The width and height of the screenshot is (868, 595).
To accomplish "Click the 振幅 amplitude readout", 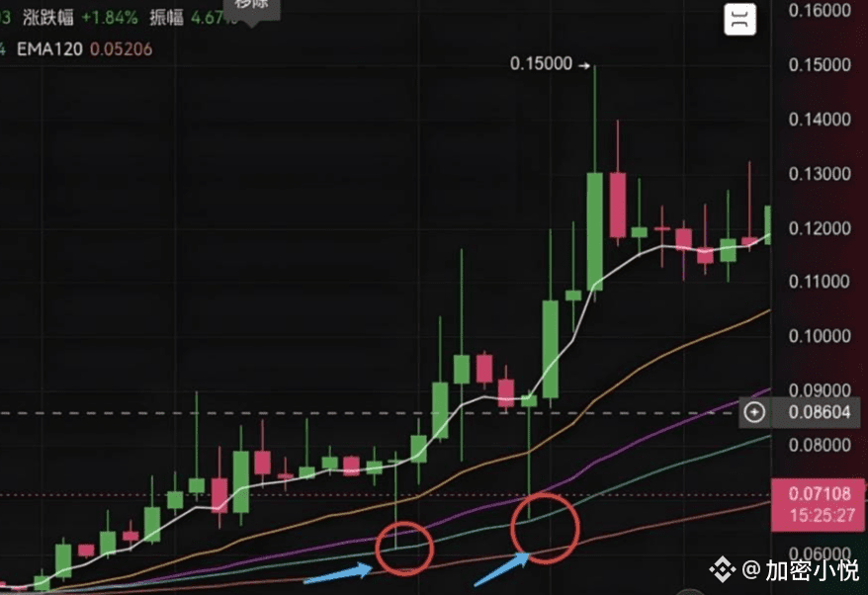I will 194,18.
